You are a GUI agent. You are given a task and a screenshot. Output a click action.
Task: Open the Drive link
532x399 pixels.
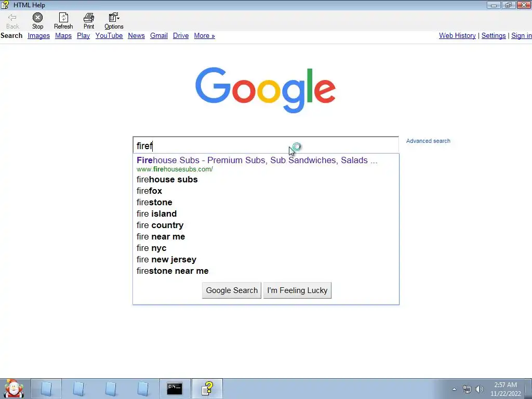pyautogui.click(x=180, y=36)
